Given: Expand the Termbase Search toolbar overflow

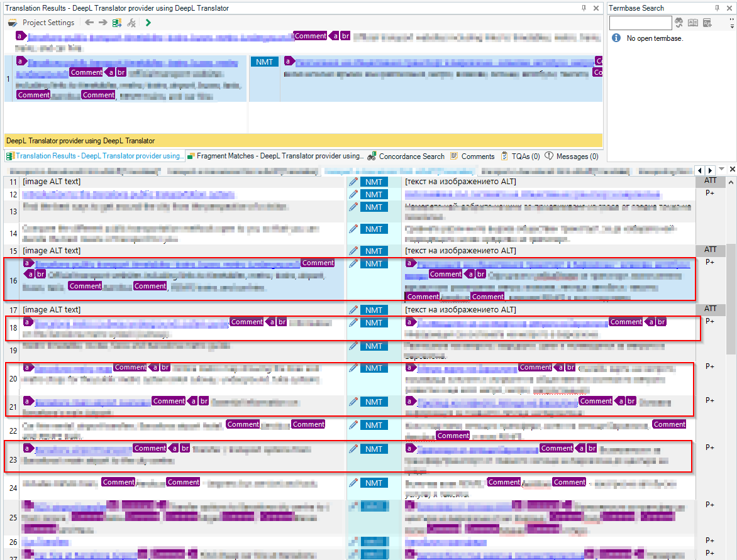Looking at the screenshot, I should (732, 23).
